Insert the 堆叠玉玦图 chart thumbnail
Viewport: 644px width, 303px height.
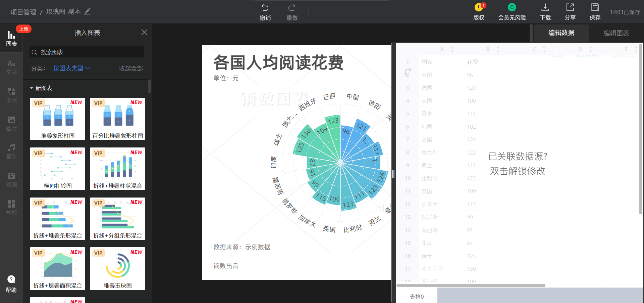click(x=117, y=268)
